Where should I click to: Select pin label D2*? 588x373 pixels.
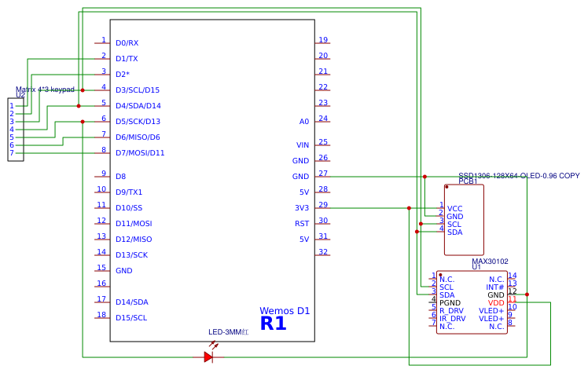[x=123, y=75]
